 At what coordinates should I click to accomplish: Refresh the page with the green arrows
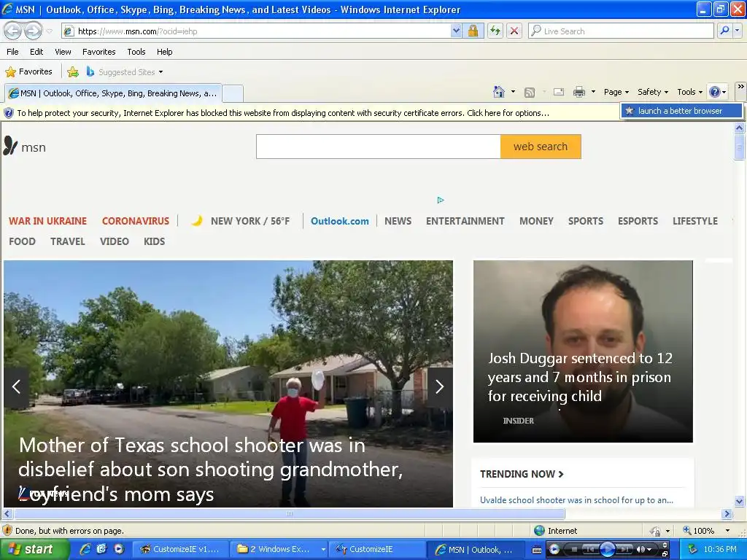click(495, 31)
